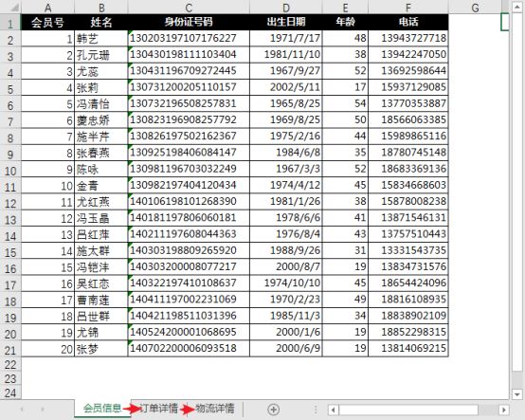Viewport: 525px width, 420px height.
Task: Click the 电话 header cell
Action: click(x=408, y=22)
